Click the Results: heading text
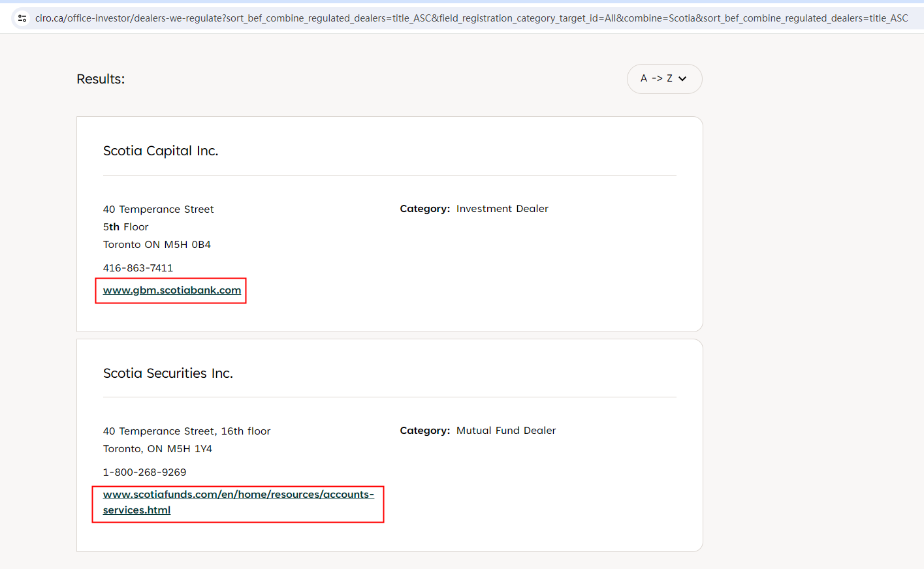Image resolution: width=924 pixels, height=569 pixels. [101, 79]
